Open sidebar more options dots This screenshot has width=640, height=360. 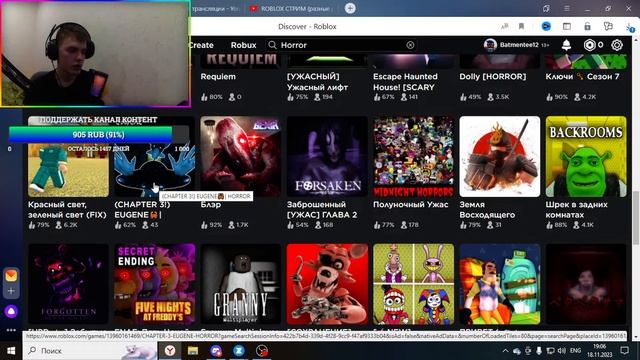pyautogui.click(x=11, y=330)
